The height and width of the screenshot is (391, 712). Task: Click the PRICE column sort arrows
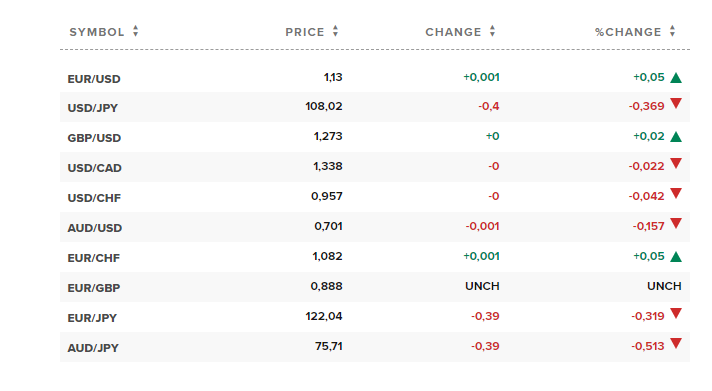(x=335, y=31)
